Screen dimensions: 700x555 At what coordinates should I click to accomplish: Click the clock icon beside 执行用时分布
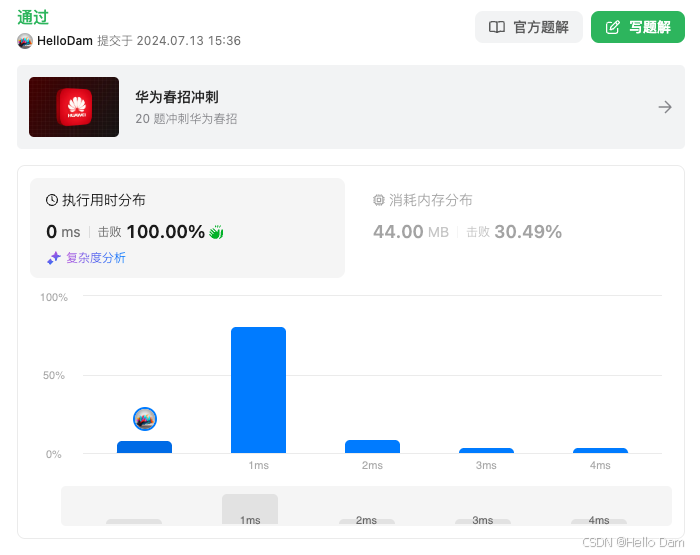pyautogui.click(x=52, y=200)
